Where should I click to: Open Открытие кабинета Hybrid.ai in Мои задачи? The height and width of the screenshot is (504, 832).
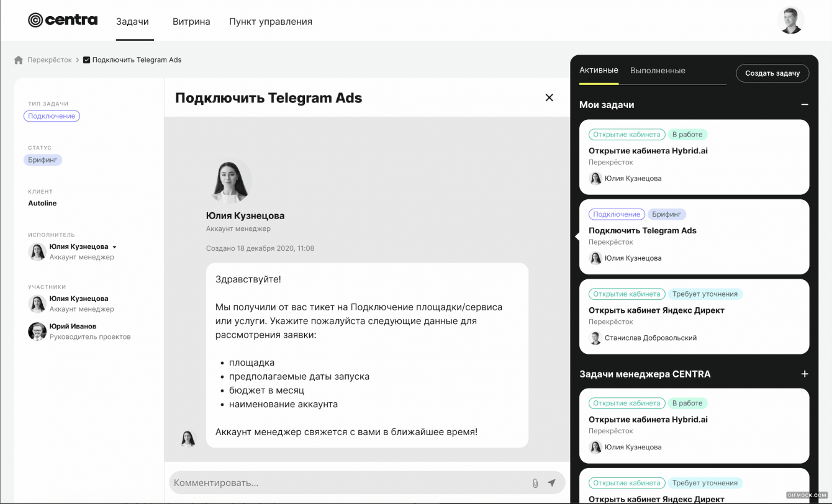point(694,157)
